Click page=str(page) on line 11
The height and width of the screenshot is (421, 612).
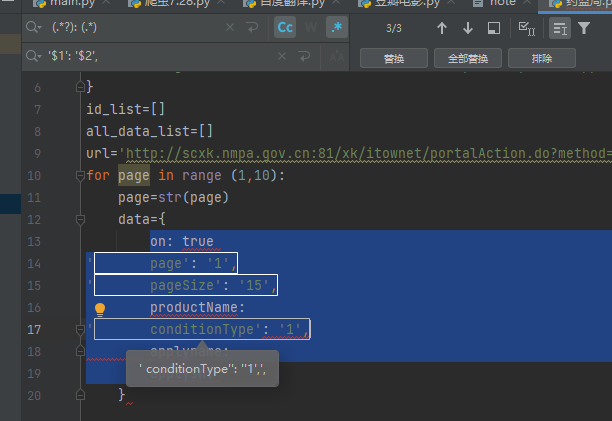pos(173,197)
